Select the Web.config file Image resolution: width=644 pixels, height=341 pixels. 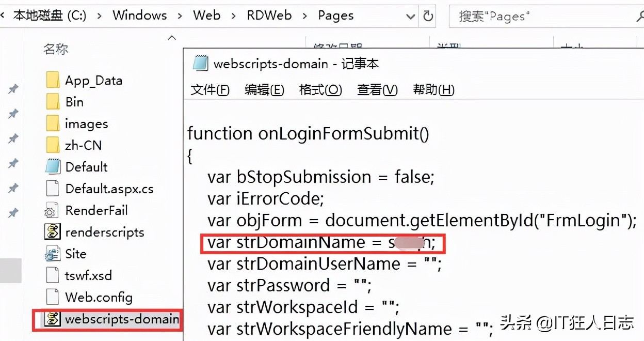click(x=99, y=297)
